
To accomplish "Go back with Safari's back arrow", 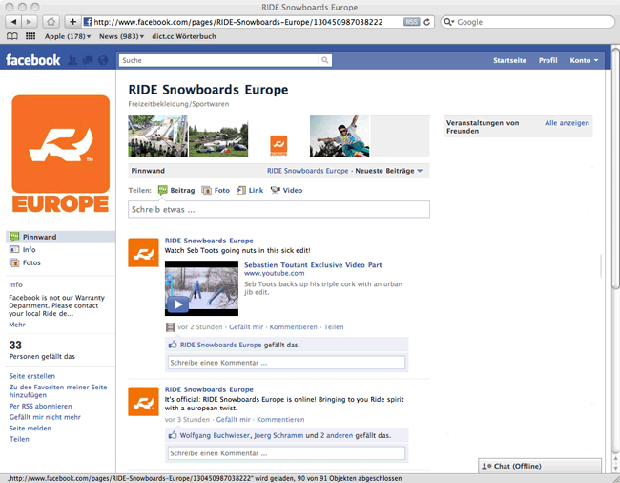I will pos(14,22).
